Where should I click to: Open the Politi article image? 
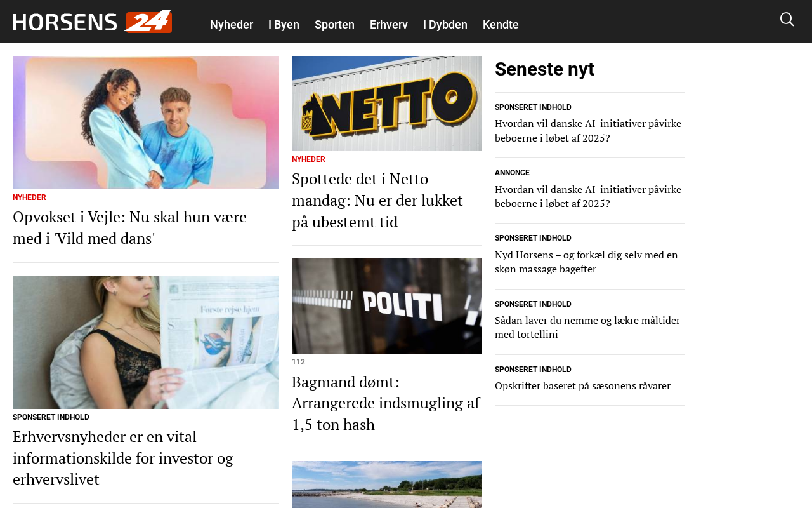click(387, 306)
